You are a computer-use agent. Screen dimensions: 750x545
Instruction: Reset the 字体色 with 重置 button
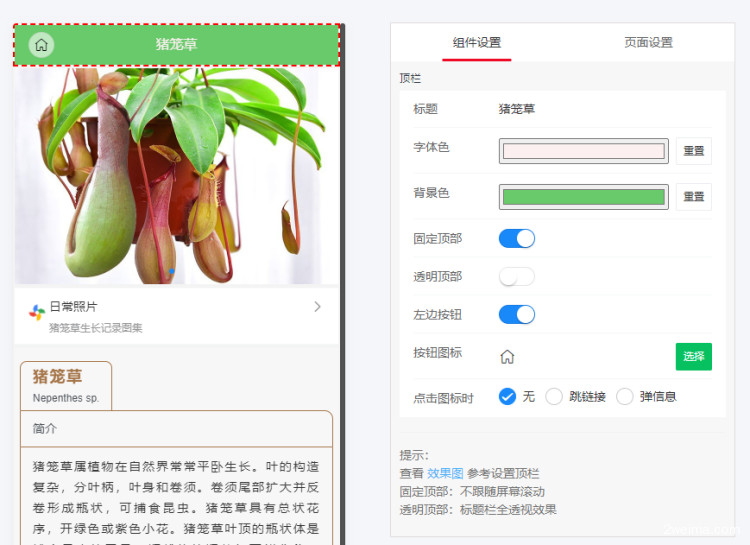[x=693, y=152]
